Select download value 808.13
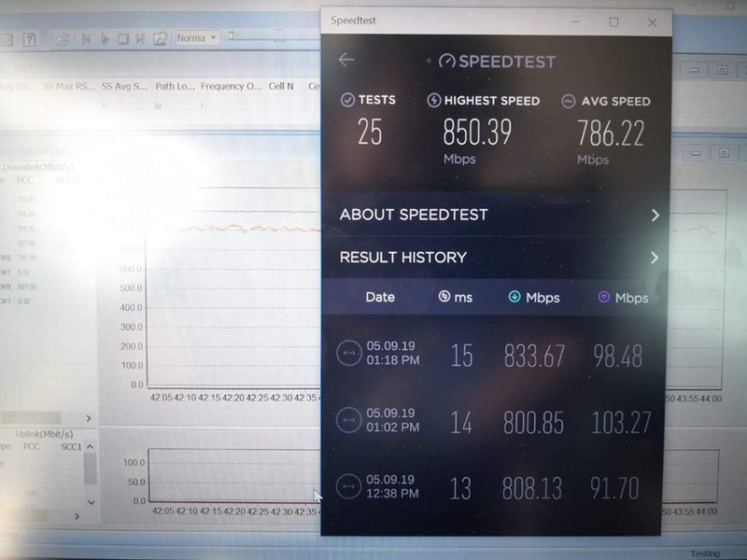 (x=532, y=488)
